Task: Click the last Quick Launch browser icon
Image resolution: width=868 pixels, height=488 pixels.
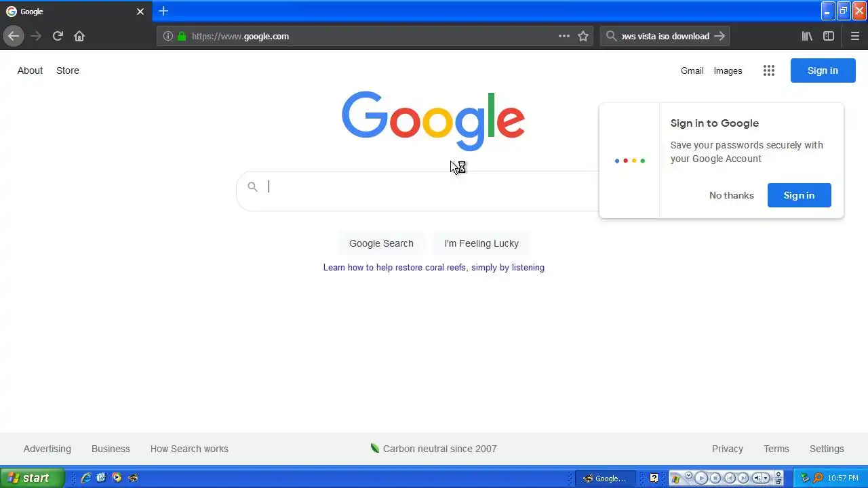Action: click(133, 478)
